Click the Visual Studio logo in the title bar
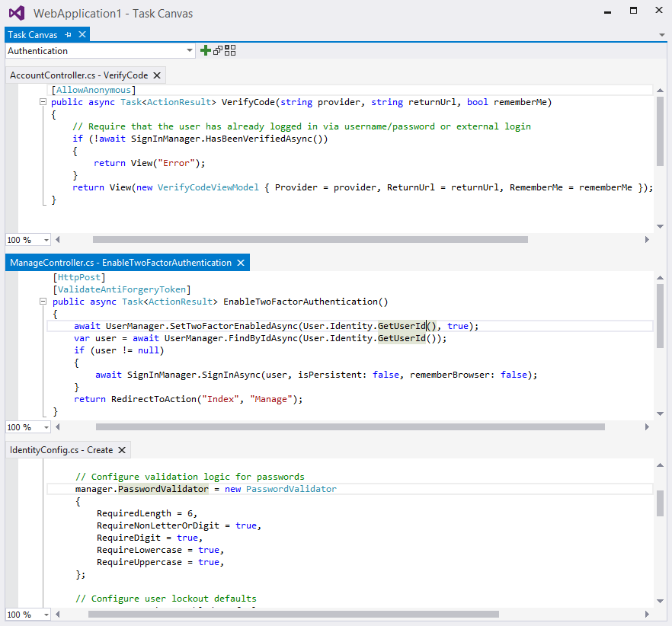The width and height of the screenshot is (672, 626). point(15,13)
